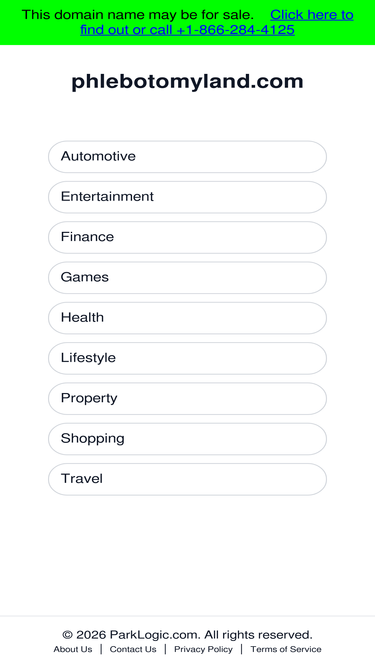
Task: Open the About Us footer link
Action: pos(73,649)
